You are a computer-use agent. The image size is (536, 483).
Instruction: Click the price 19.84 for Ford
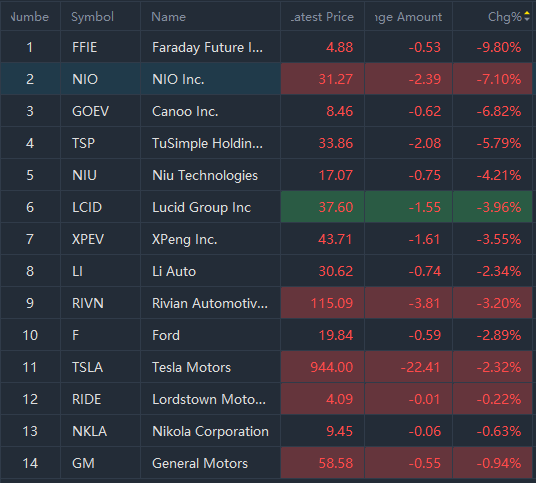pos(336,335)
